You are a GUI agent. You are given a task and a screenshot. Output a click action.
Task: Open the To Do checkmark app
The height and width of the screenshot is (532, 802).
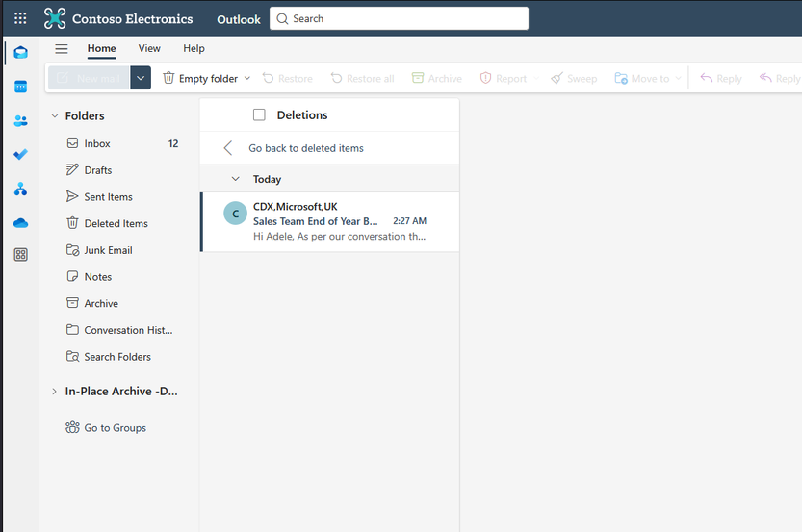[x=21, y=154]
